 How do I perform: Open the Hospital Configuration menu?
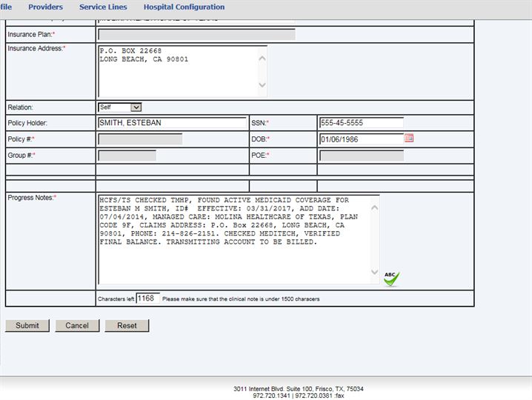[184, 7]
